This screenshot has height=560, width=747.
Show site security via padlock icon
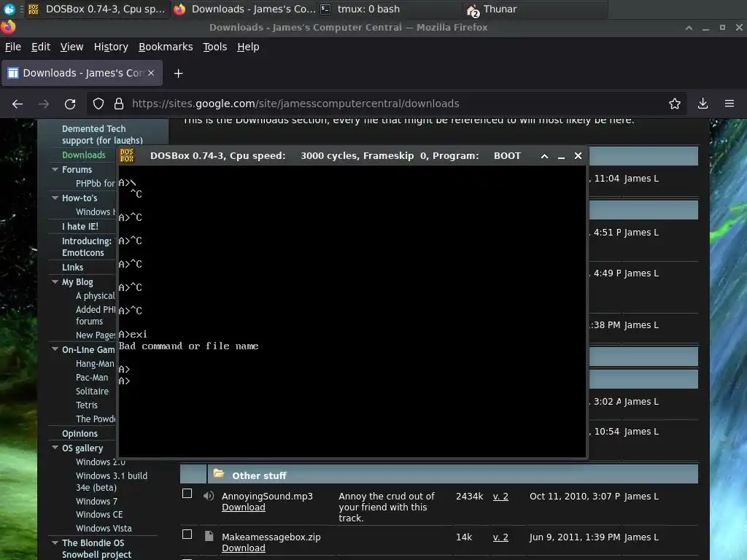pos(119,104)
